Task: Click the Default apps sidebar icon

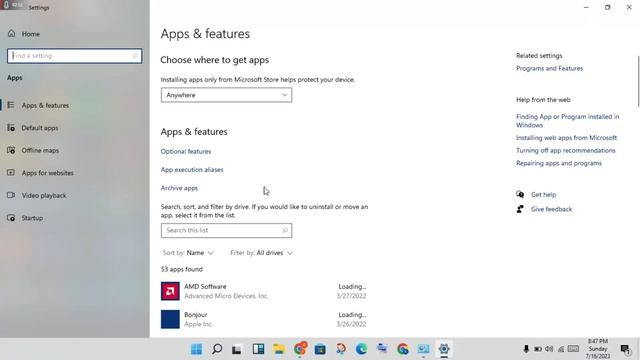Action: click(11, 128)
